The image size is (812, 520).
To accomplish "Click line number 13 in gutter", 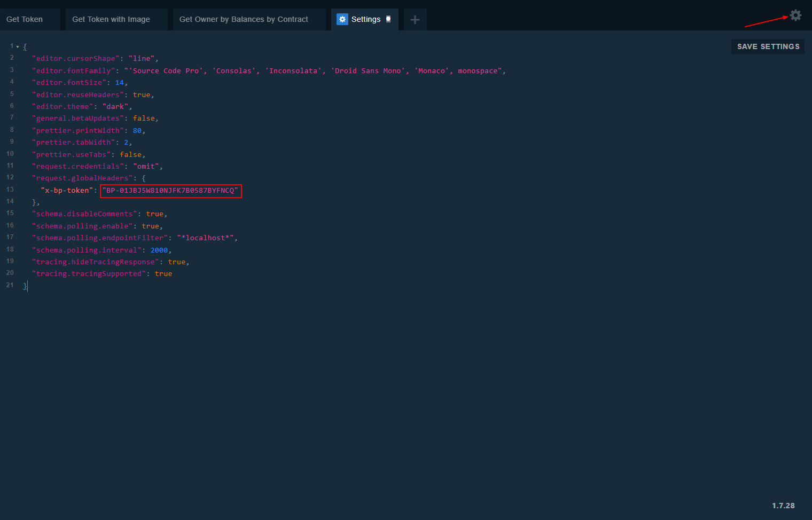I will click(x=10, y=190).
